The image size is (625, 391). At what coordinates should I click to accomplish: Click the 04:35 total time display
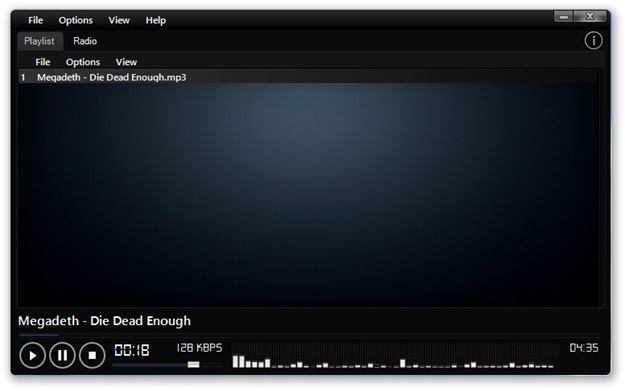[584, 348]
